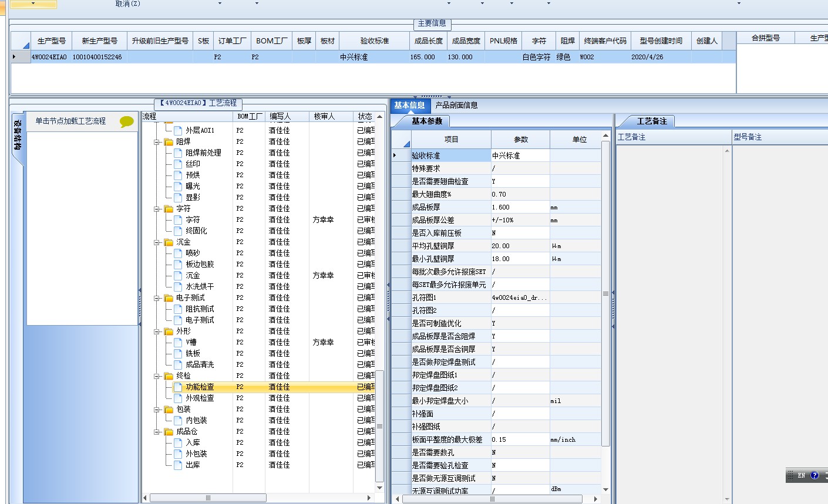
Task: Click the 成品板厚 value 1.600 cell
Action: [520, 207]
